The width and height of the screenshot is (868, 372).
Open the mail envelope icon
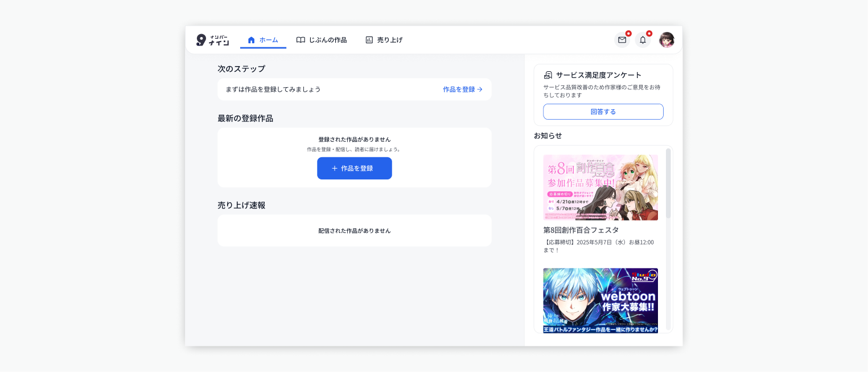click(622, 40)
